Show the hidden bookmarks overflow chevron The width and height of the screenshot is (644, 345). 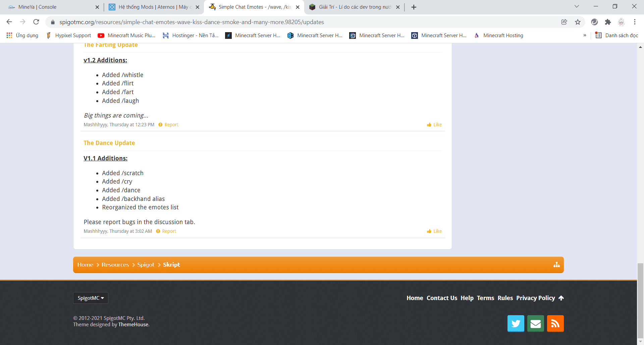(585, 36)
